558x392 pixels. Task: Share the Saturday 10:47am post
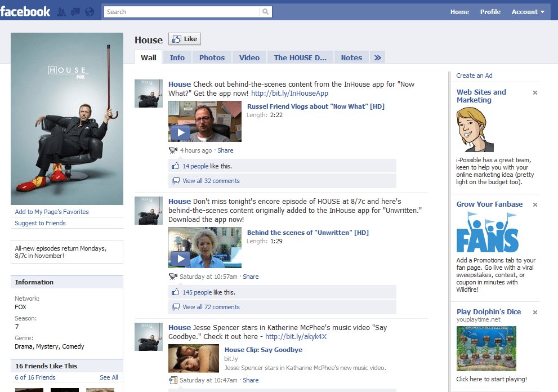pos(251,380)
